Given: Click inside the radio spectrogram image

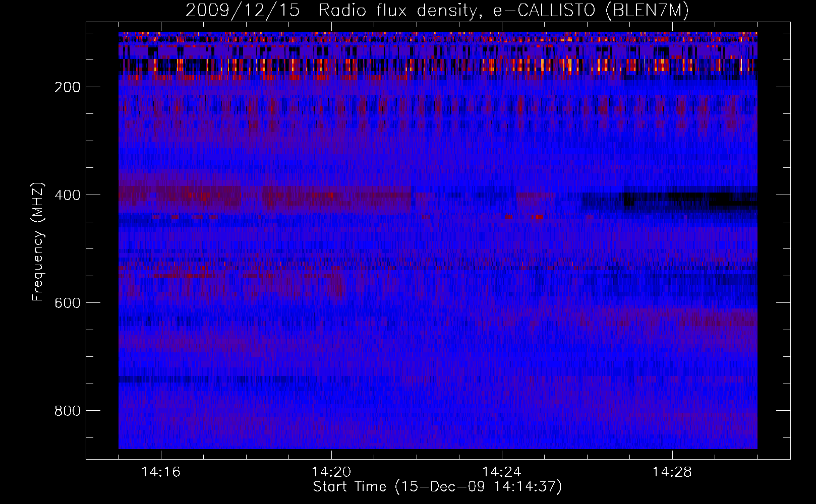Looking at the screenshot, I should pyautogui.click(x=438, y=240).
